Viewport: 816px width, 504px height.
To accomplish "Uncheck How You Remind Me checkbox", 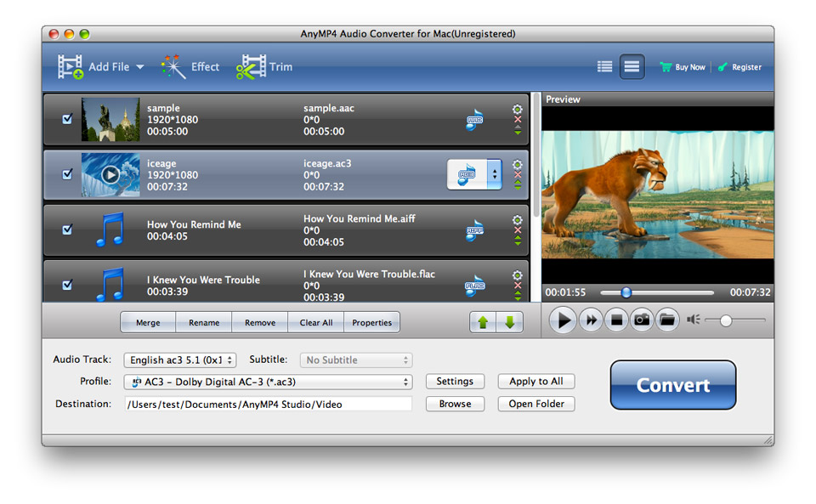I will tap(67, 229).
